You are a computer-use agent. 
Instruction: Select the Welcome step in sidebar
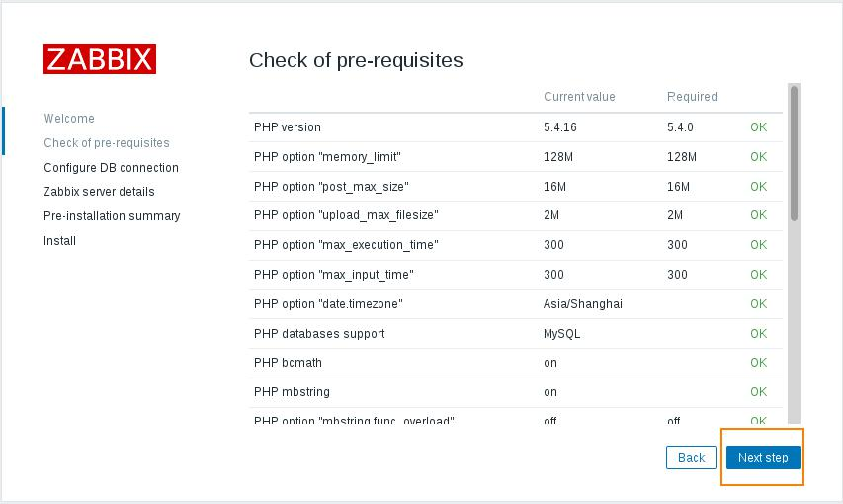pos(69,119)
